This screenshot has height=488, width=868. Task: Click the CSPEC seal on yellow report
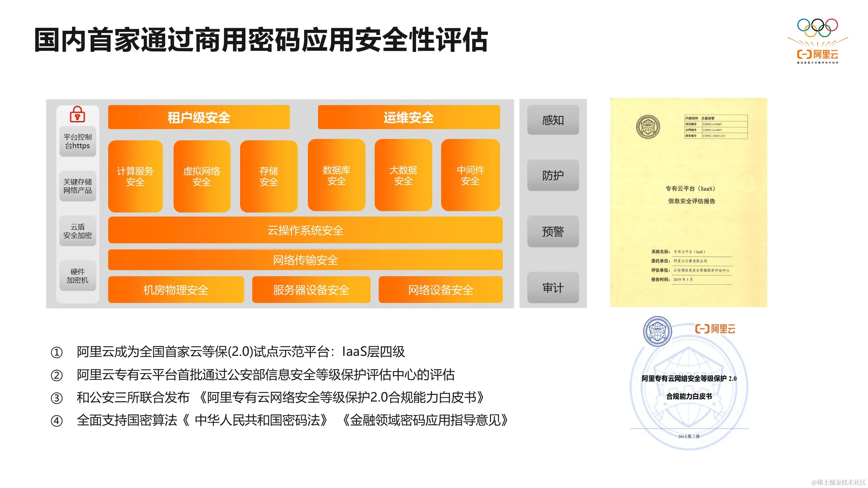648,127
